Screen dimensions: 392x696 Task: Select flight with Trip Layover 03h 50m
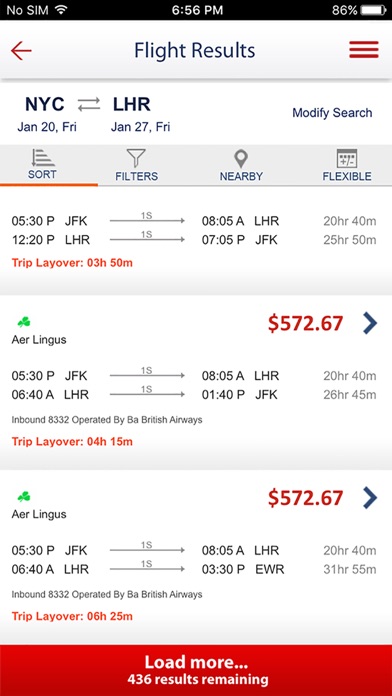(x=196, y=241)
